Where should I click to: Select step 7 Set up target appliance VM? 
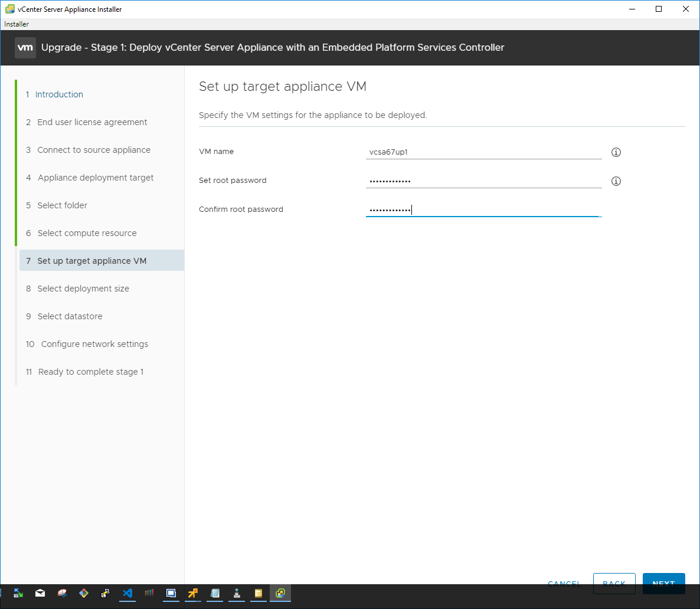point(102,260)
